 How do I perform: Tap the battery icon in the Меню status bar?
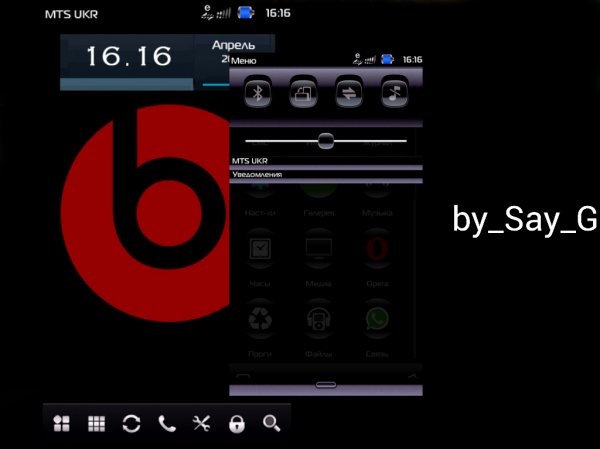(x=387, y=59)
